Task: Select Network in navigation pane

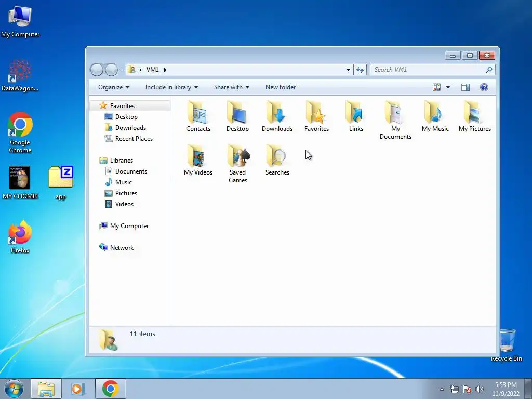Action: coord(122,248)
